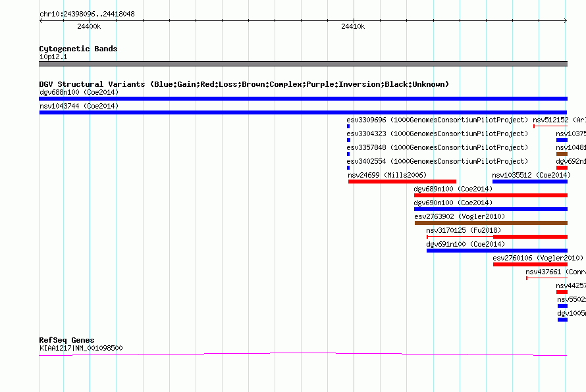The height and width of the screenshot is (392, 586).
Task: Click the red bar under the dgv692n1 label
Action: pos(562,168)
